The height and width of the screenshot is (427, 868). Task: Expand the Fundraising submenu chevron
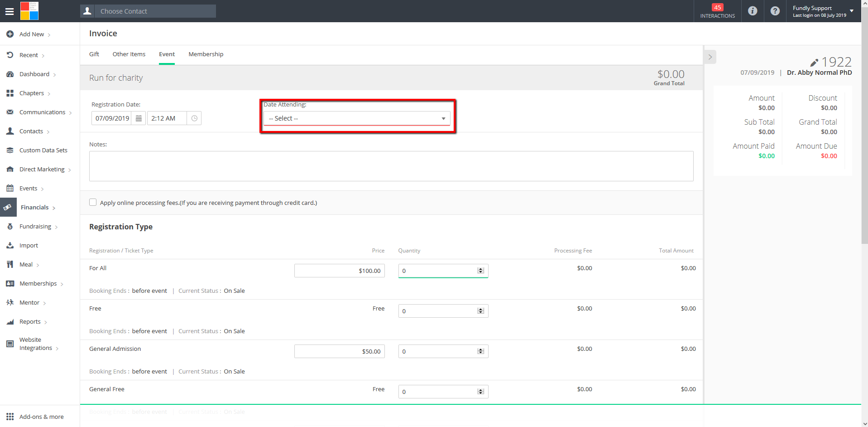coord(56,227)
